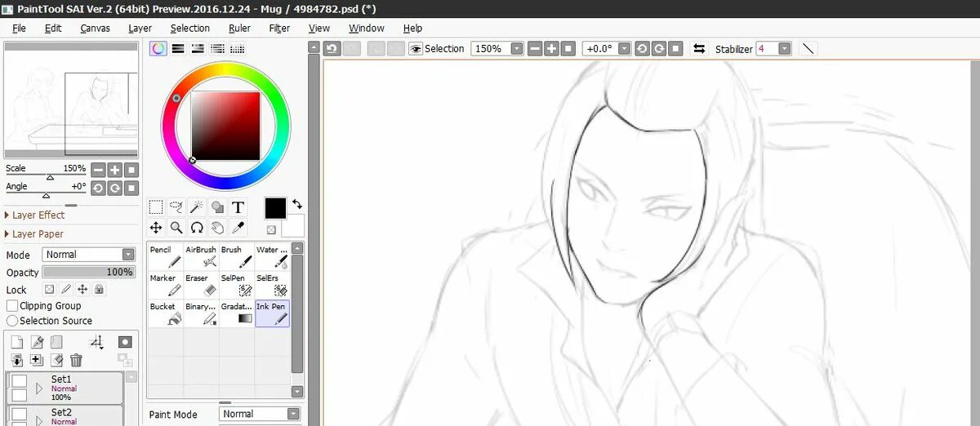Viewport: 980px width, 426px height.
Task: Create a new linework layer
Action: click(x=37, y=342)
